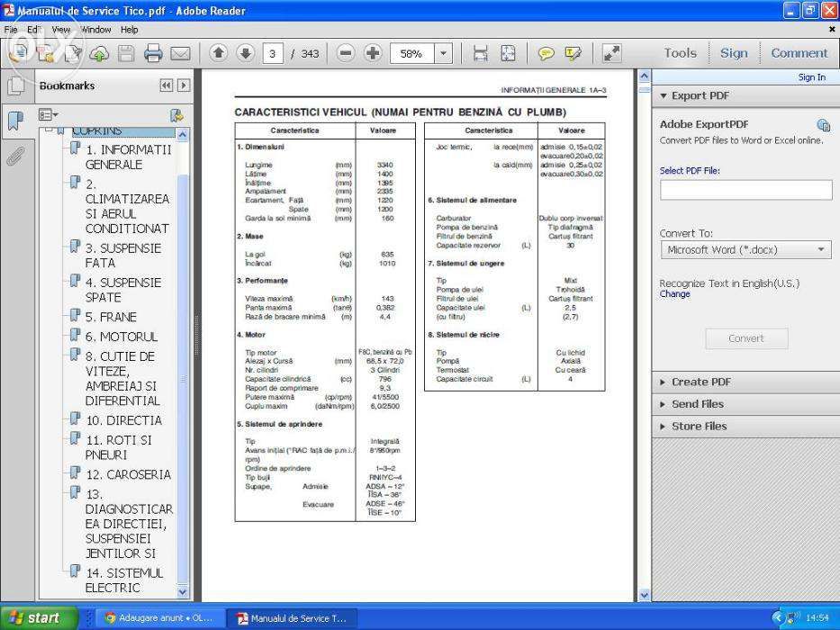This screenshot has height=630, width=840.
Task: Open the Edit menu
Action: tap(33, 30)
